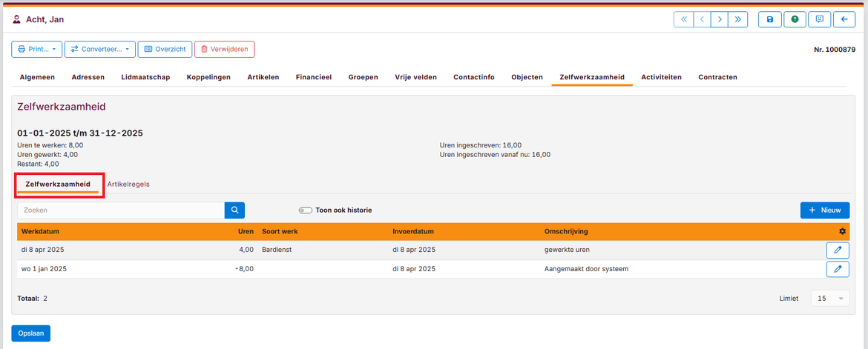868x349 pixels.
Task: Edit the Bardienst row with pencil
Action: (838, 250)
